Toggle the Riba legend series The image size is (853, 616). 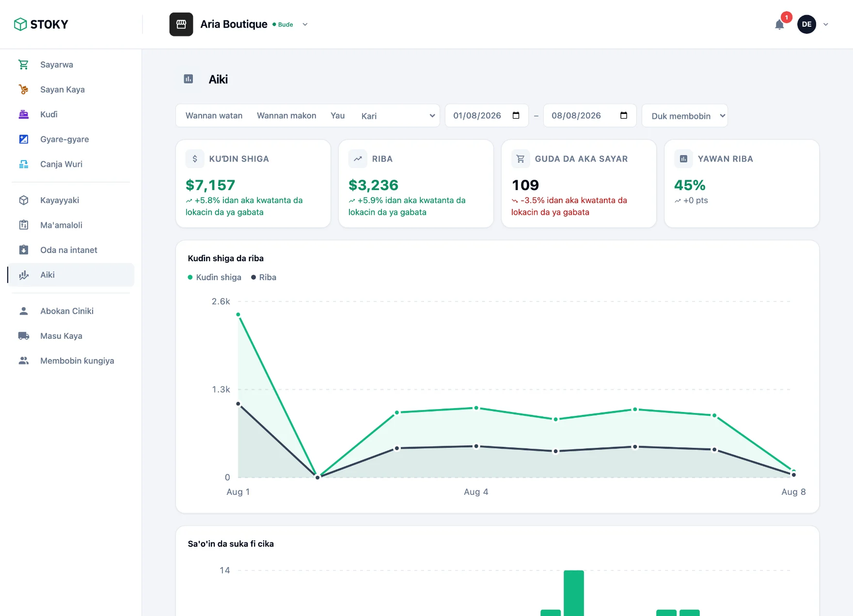click(x=264, y=277)
